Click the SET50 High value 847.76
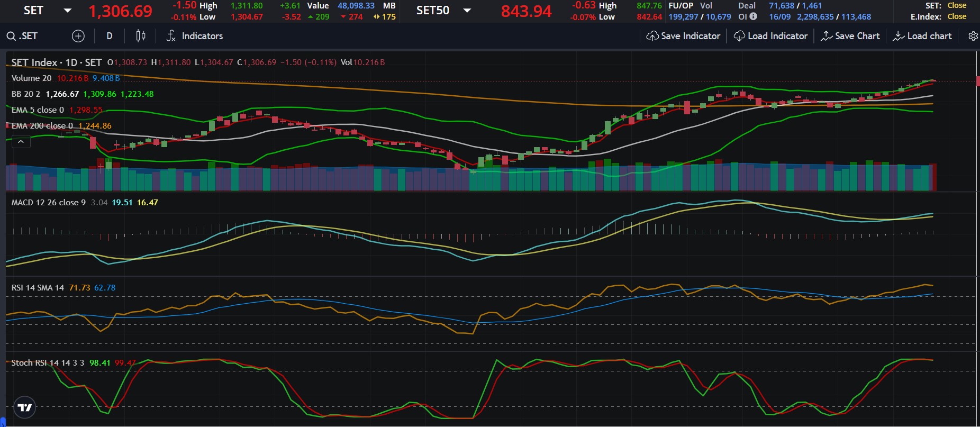The height and width of the screenshot is (427, 980). coord(649,6)
